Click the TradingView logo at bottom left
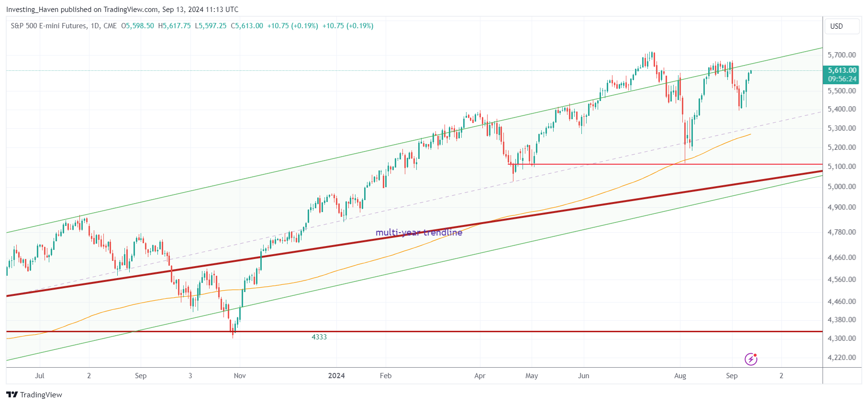Image resolution: width=868 pixels, height=405 pixels. pyautogui.click(x=34, y=394)
